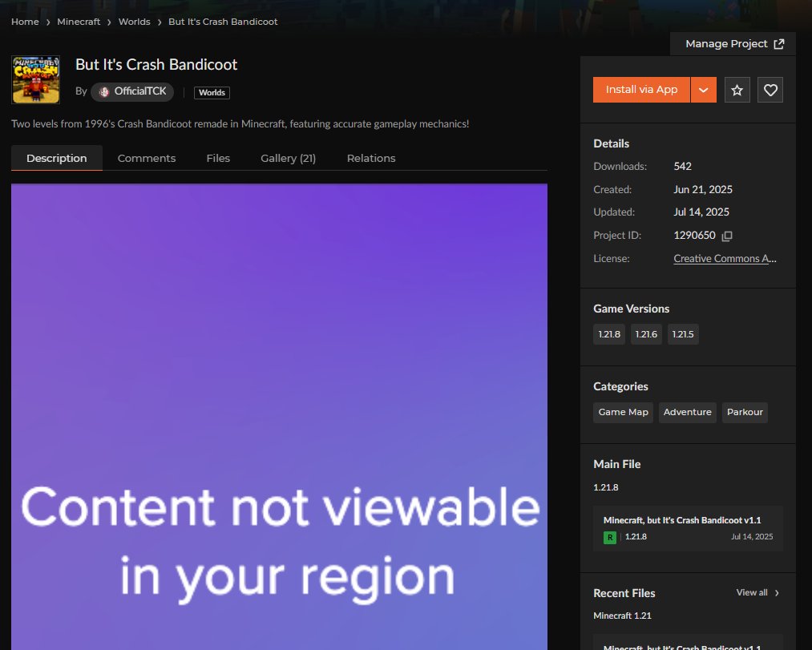The height and width of the screenshot is (650, 812).
Task: Click the Minecraft 1.21 recent files label
Action: 622,616
